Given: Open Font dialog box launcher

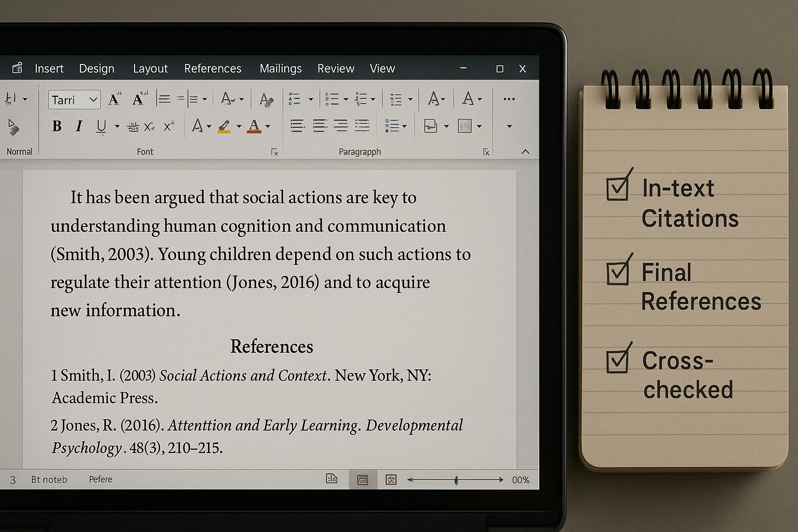Looking at the screenshot, I should (x=275, y=152).
